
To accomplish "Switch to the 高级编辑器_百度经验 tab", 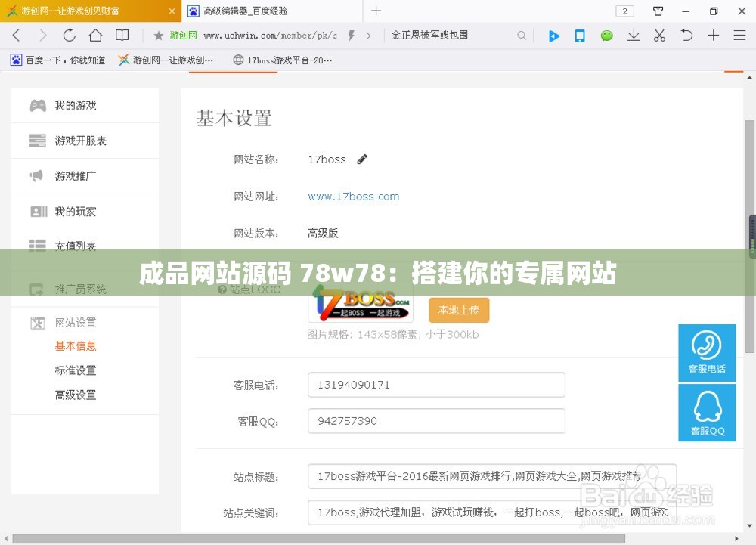I will coord(272,11).
